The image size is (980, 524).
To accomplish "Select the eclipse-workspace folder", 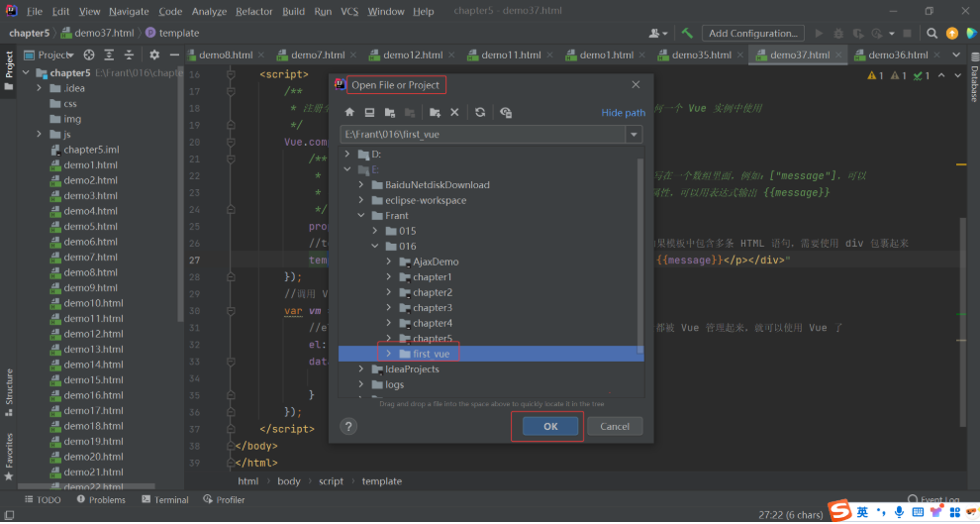I will click(x=426, y=200).
